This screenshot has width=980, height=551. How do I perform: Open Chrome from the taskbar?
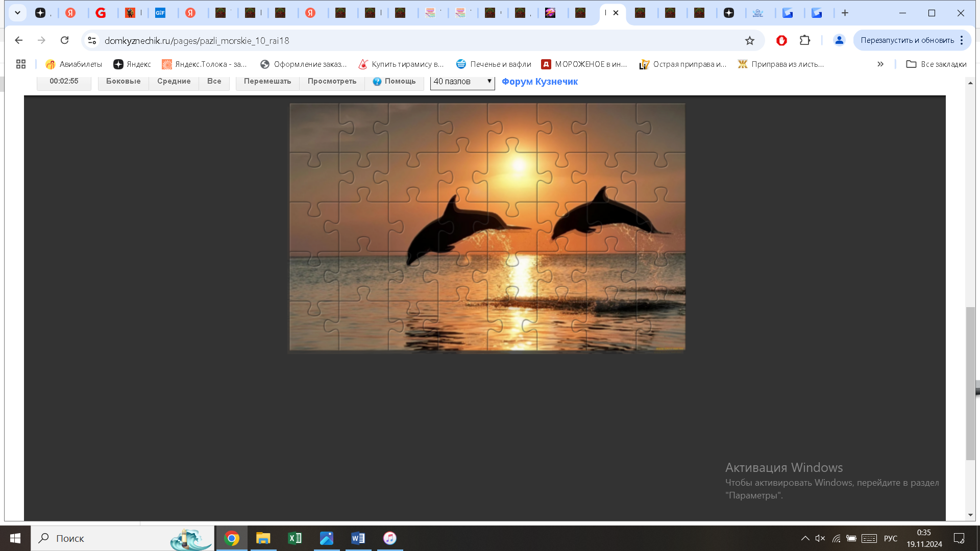[232, 538]
